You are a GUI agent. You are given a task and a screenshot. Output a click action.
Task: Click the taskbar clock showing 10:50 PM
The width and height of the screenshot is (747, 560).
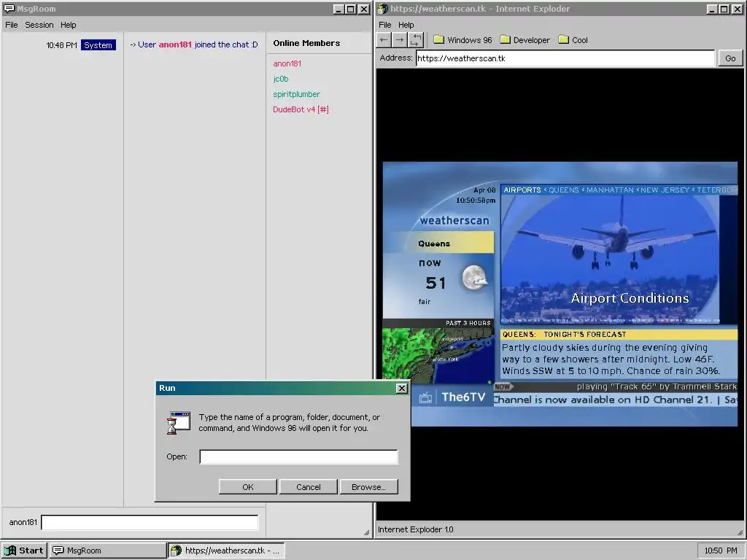tap(721, 551)
